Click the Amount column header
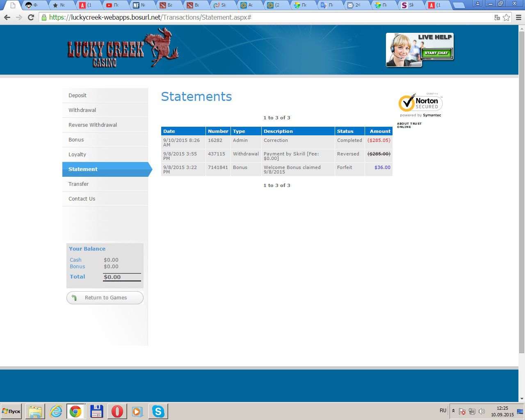525x420 pixels. pyautogui.click(x=380, y=131)
